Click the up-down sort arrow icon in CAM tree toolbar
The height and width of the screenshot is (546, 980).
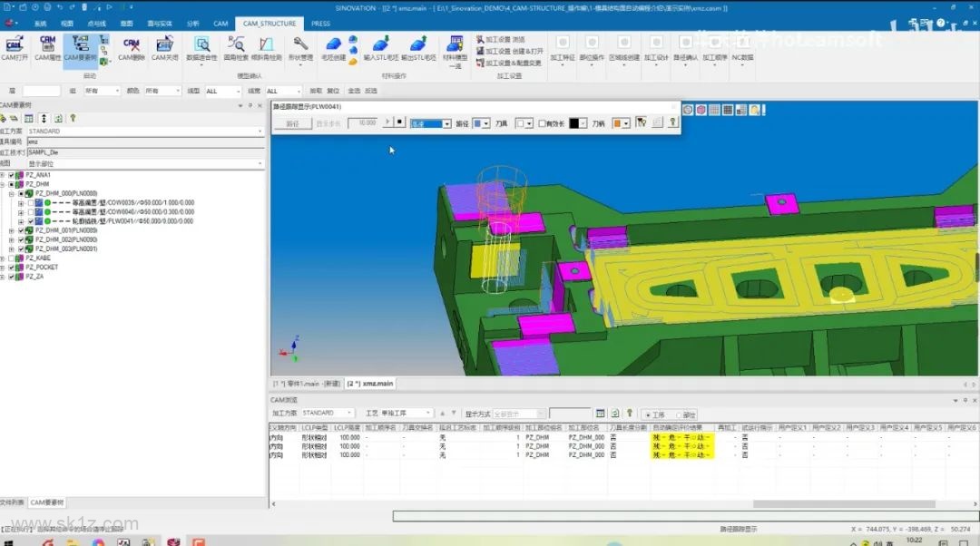(x=44, y=118)
